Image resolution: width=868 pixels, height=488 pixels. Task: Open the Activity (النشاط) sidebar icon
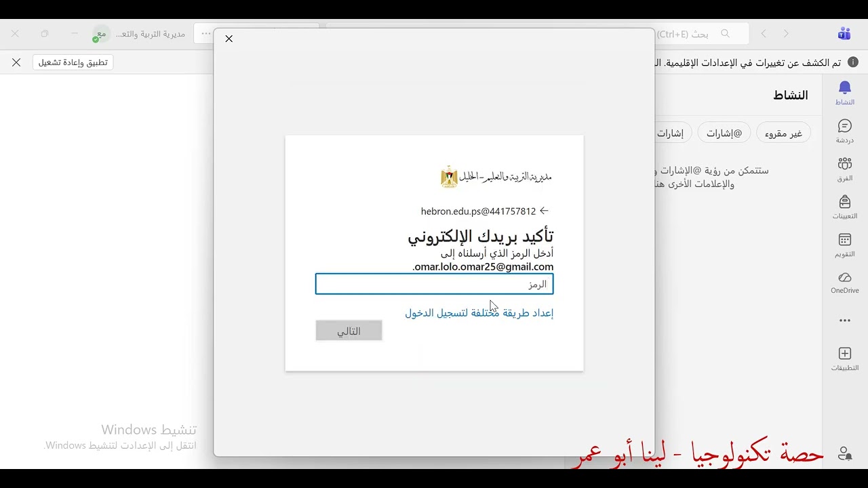[844, 93]
